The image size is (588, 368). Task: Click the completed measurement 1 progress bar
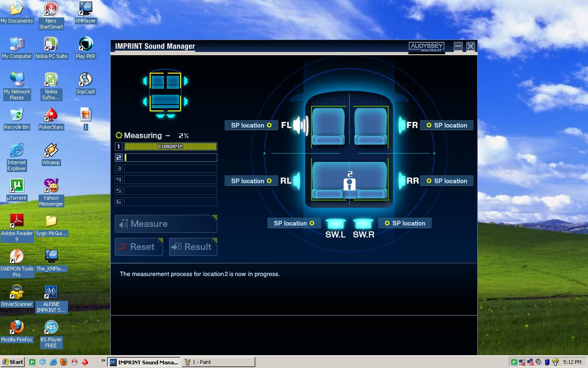[x=170, y=146]
